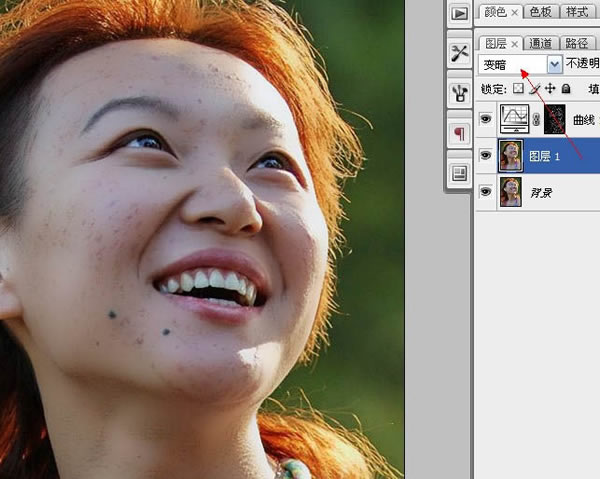Click the lock transparent pixels icon
The width and height of the screenshot is (600, 479).
[518, 89]
